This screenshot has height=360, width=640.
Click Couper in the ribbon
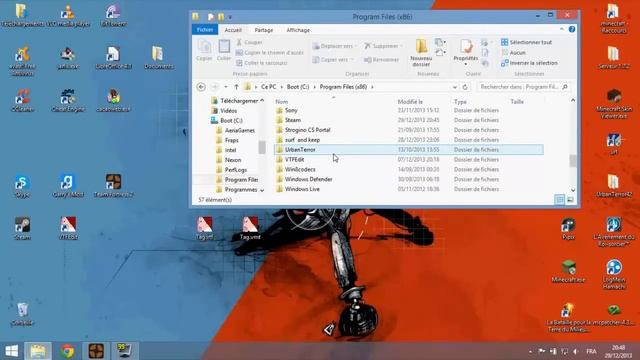[249, 42]
